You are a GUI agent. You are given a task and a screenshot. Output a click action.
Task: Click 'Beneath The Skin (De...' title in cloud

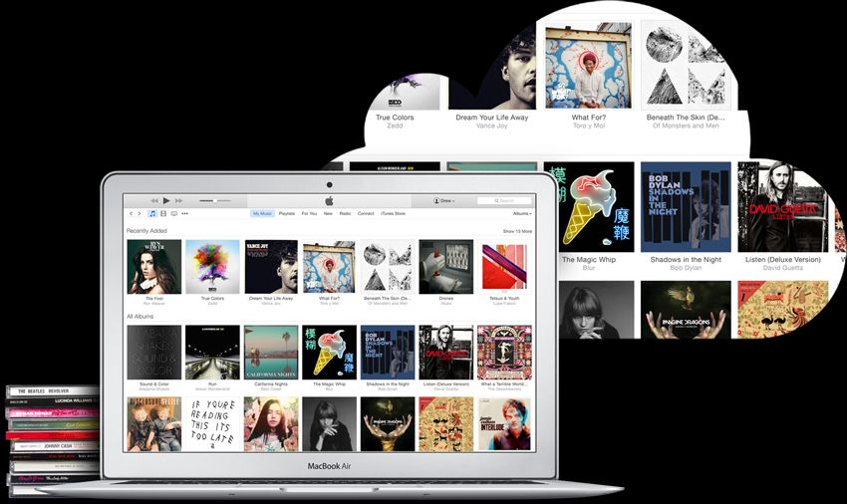point(686,118)
